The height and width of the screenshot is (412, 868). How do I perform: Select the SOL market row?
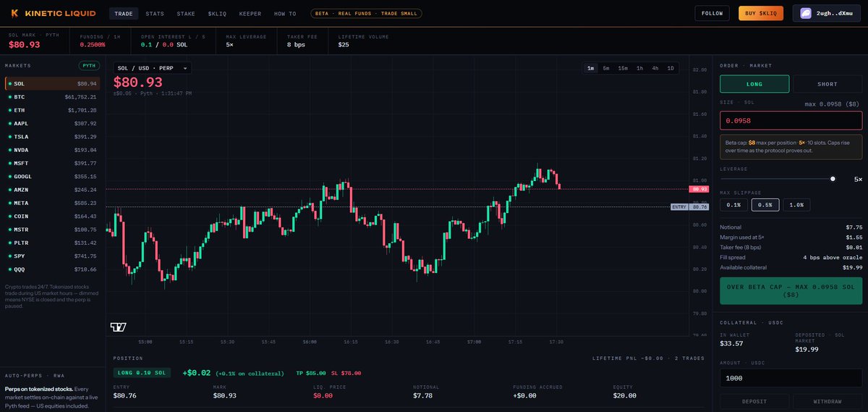[x=52, y=83]
